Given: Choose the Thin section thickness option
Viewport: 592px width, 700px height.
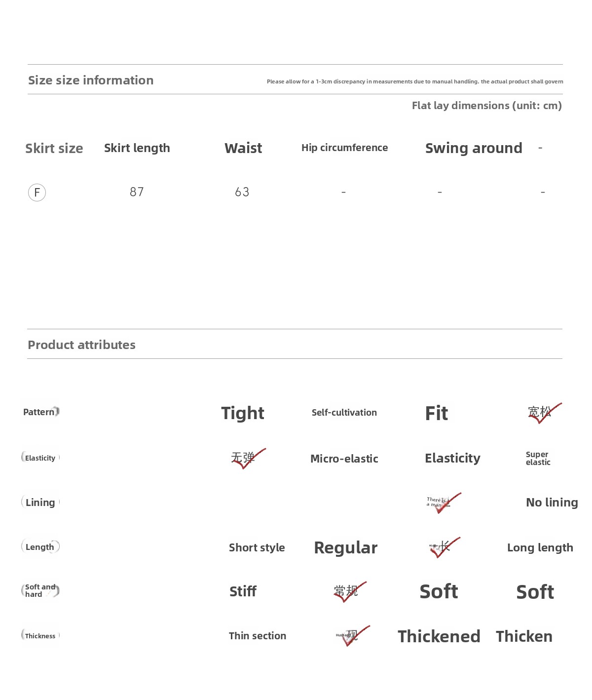Looking at the screenshot, I should 257,636.
